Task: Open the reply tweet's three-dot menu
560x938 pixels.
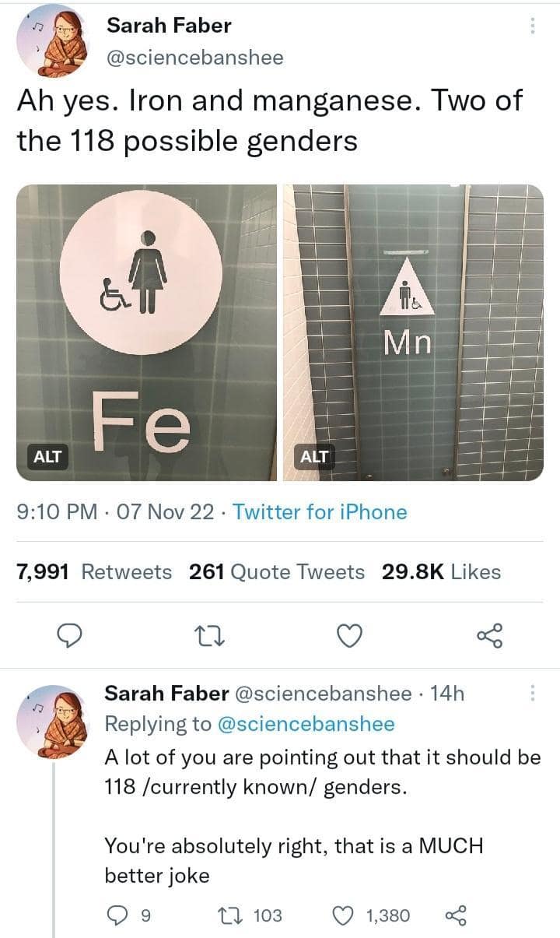Action: click(533, 692)
